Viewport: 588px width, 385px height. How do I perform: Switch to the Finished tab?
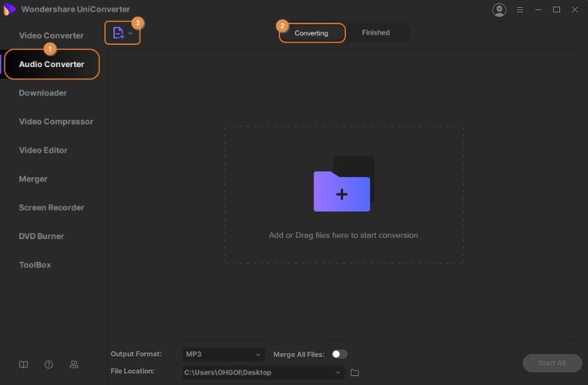(x=376, y=32)
